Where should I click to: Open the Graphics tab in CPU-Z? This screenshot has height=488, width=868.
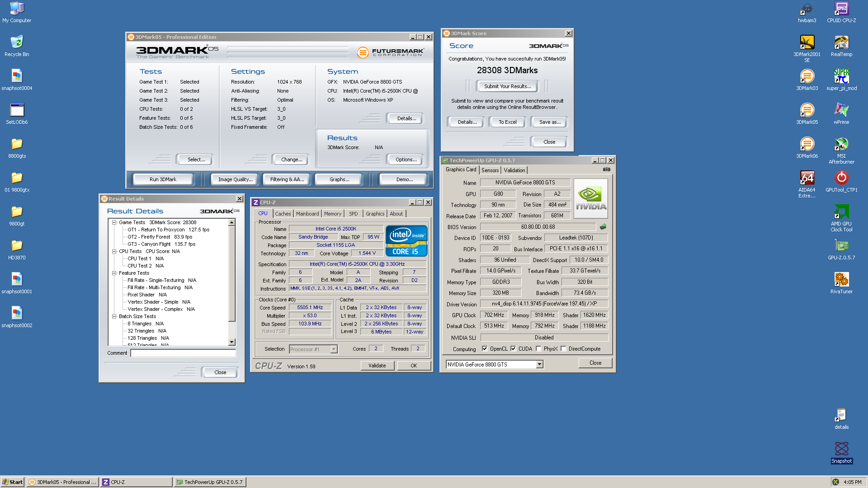375,214
